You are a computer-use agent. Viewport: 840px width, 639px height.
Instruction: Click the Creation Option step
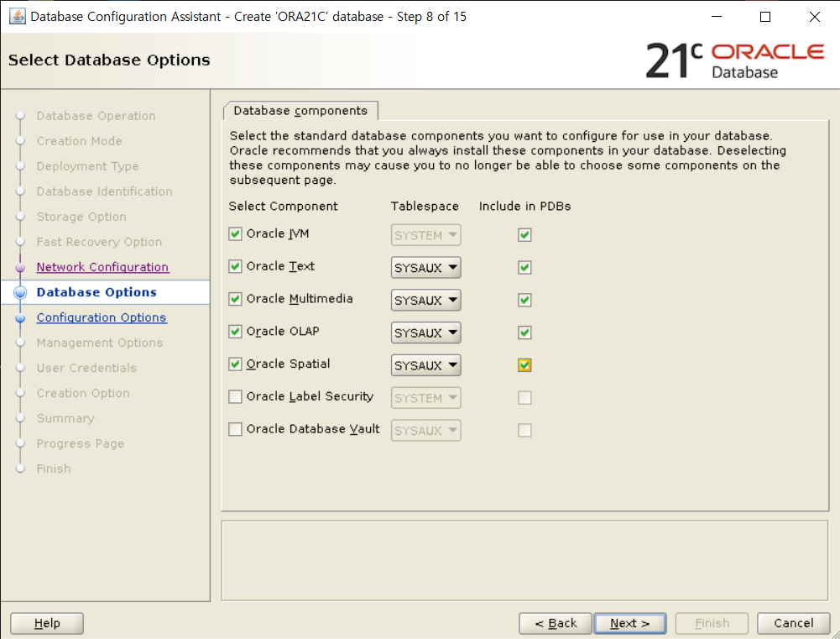pos(83,393)
